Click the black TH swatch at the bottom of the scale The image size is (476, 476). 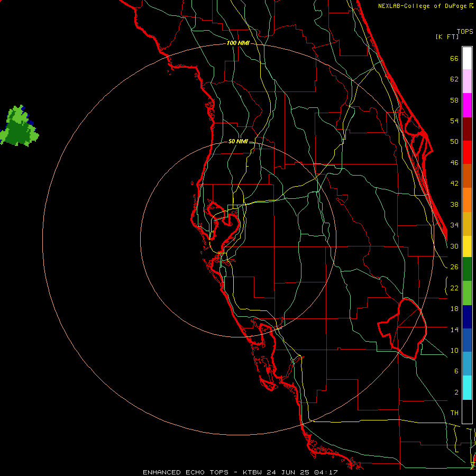(467, 411)
